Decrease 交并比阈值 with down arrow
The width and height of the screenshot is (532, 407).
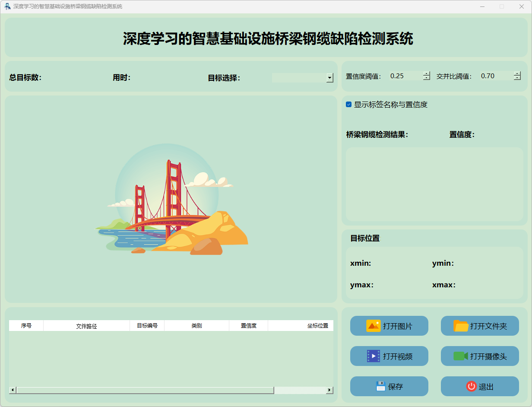(x=517, y=78)
